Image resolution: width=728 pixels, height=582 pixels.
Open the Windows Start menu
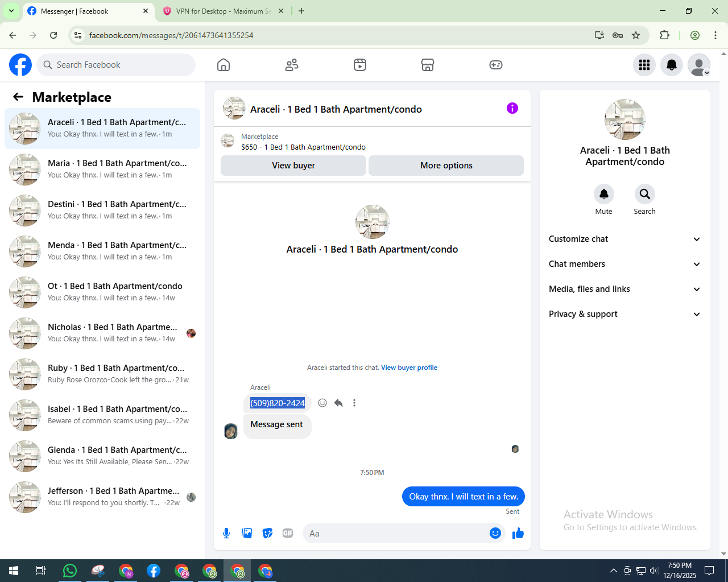(x=14, y=571)
